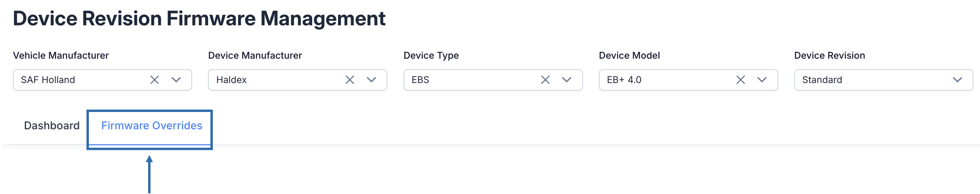Clear the Haldex device manufacturer selection
This screenshot has height=194, width=980.
pyautogui.click(x=350, y=80)
